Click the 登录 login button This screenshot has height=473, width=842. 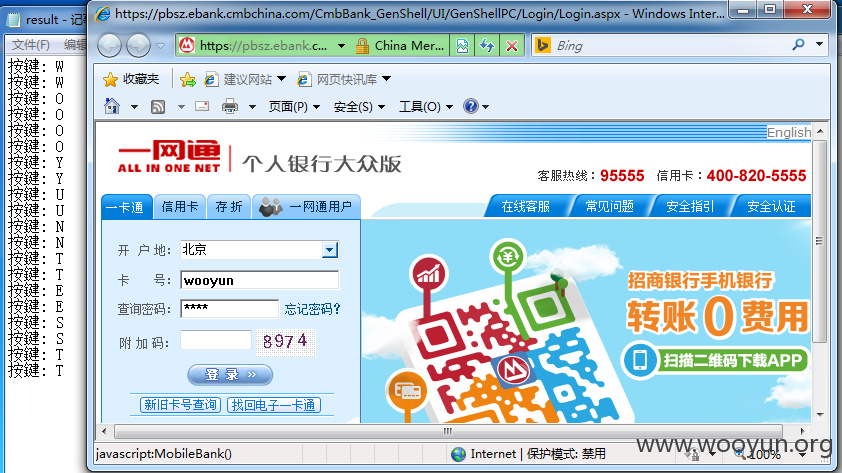point(230,375)
